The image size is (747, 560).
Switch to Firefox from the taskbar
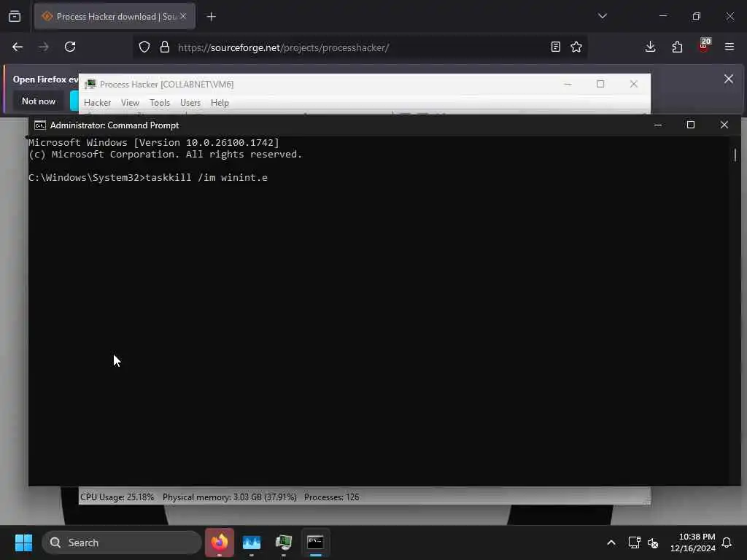point(220,542)
